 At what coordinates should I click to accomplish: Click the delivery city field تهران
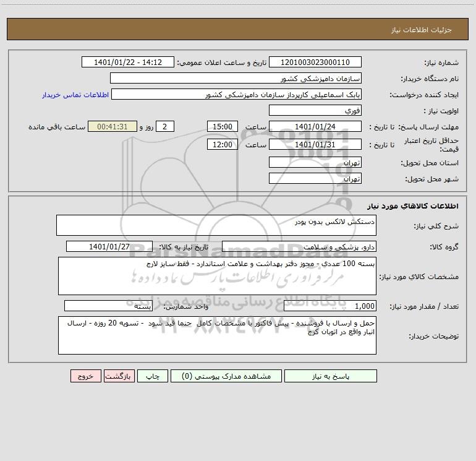[315, 179]
